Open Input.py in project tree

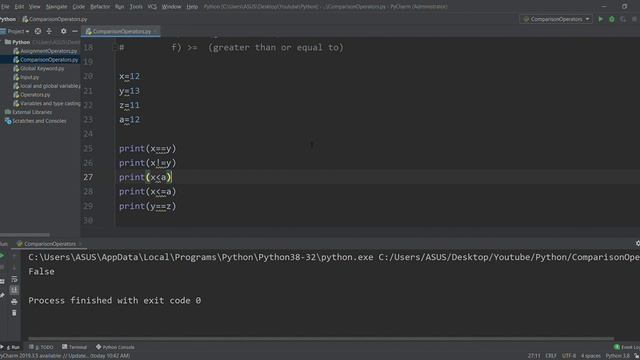(x=26, y=77)
